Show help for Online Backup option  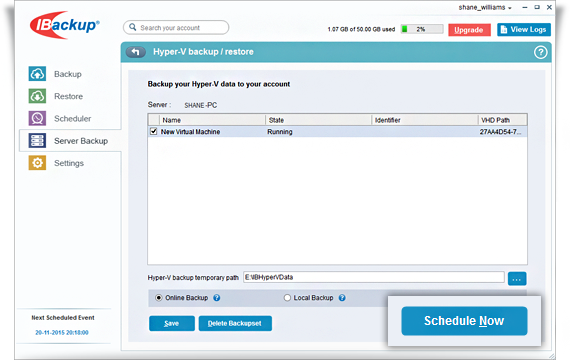[x=217, y=298]
